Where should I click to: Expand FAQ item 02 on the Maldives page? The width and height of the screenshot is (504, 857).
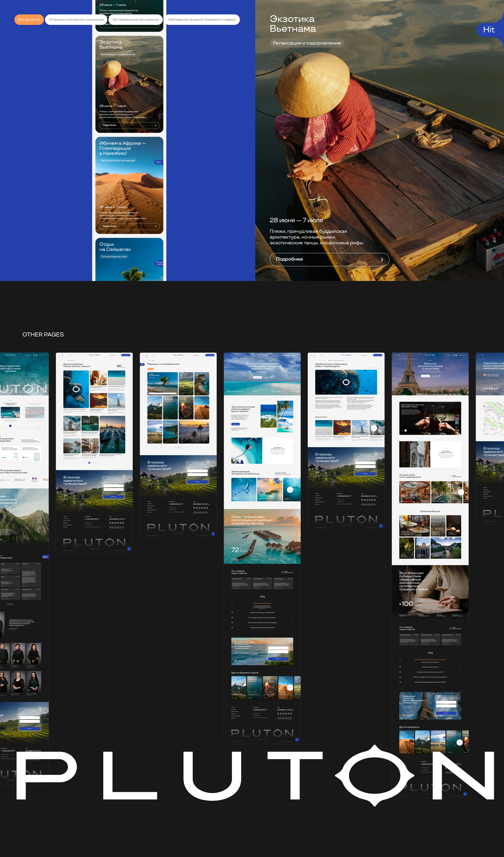click(262, 612)
